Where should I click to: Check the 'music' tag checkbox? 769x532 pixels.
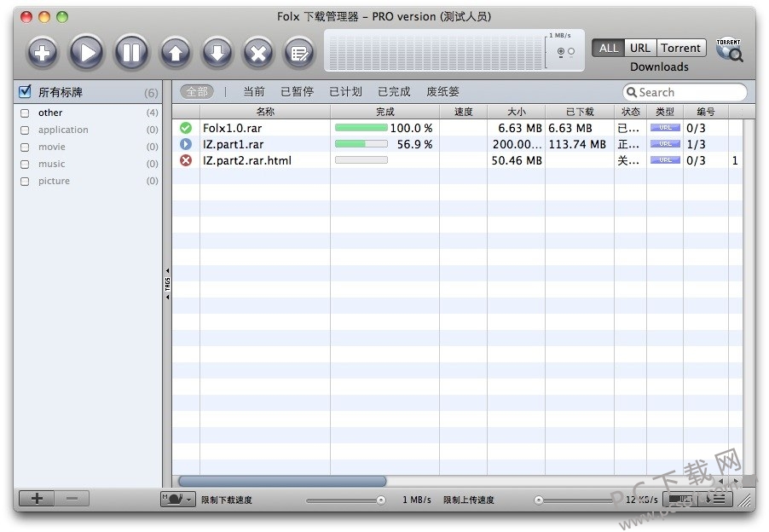(x=25, y=165)
